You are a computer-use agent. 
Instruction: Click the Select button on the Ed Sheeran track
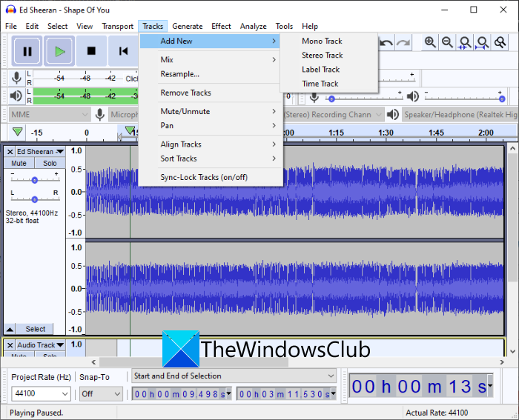[x=35, y=329]
